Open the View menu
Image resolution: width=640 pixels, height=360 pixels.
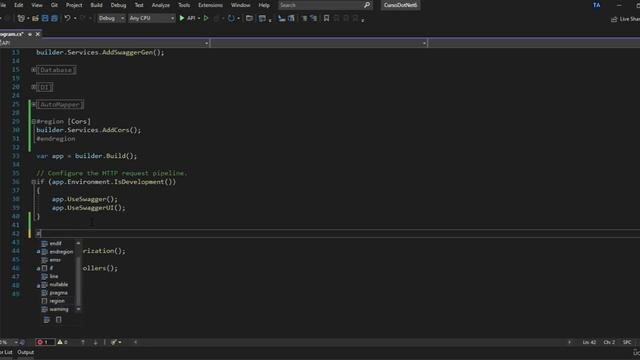pyautogui.click(x=37, y=5)
